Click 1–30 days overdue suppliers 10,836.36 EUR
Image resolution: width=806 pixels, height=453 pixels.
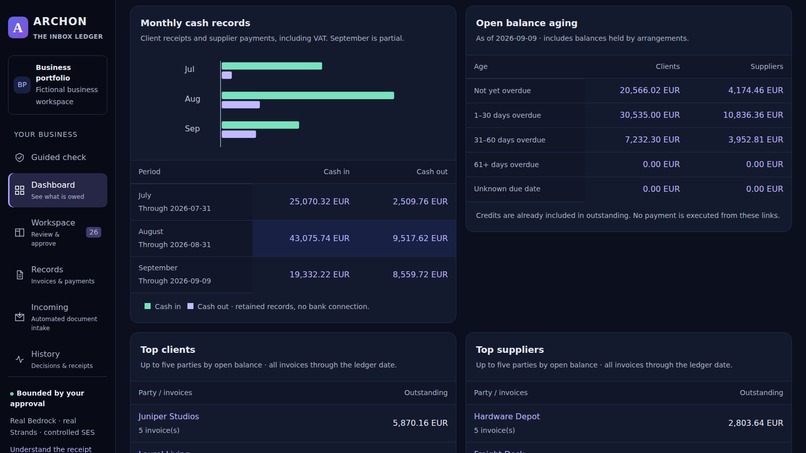(753, 115)
